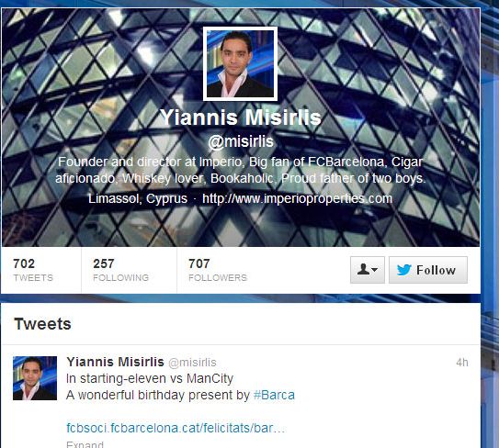Open the 257 Following list
Screen dimensions: 499x448
(x=120, y=270)
